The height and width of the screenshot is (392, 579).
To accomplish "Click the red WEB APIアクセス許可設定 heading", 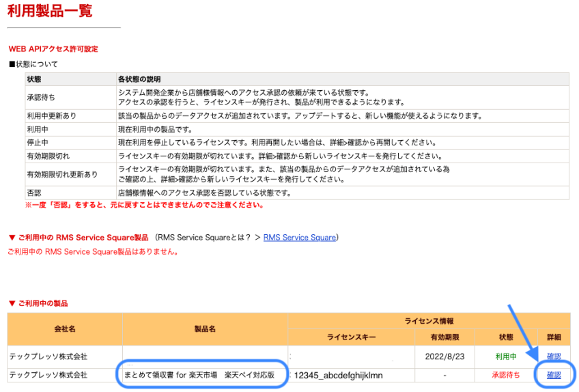I will (x=53, y=49).
